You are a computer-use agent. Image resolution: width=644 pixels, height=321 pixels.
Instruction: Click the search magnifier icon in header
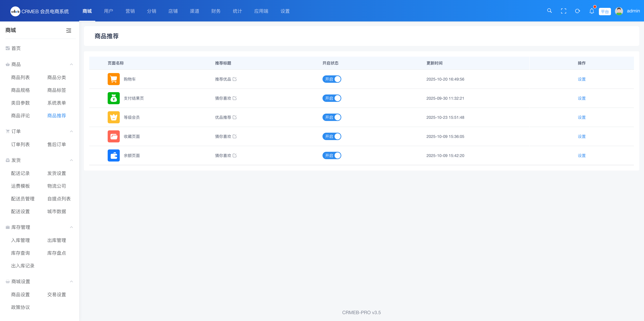click(x=549, y=11)
